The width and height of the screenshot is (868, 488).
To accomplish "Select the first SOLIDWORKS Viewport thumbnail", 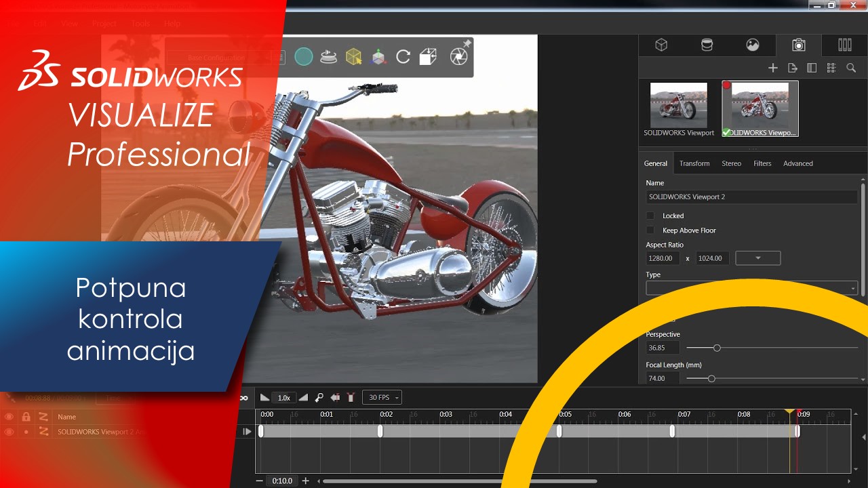I will [x=678, y=106].
